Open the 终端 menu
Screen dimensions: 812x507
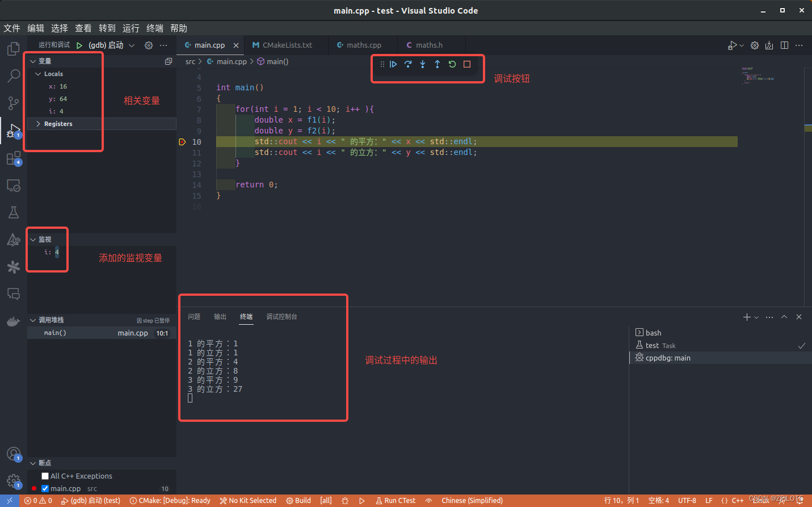[x=155, y=28]
